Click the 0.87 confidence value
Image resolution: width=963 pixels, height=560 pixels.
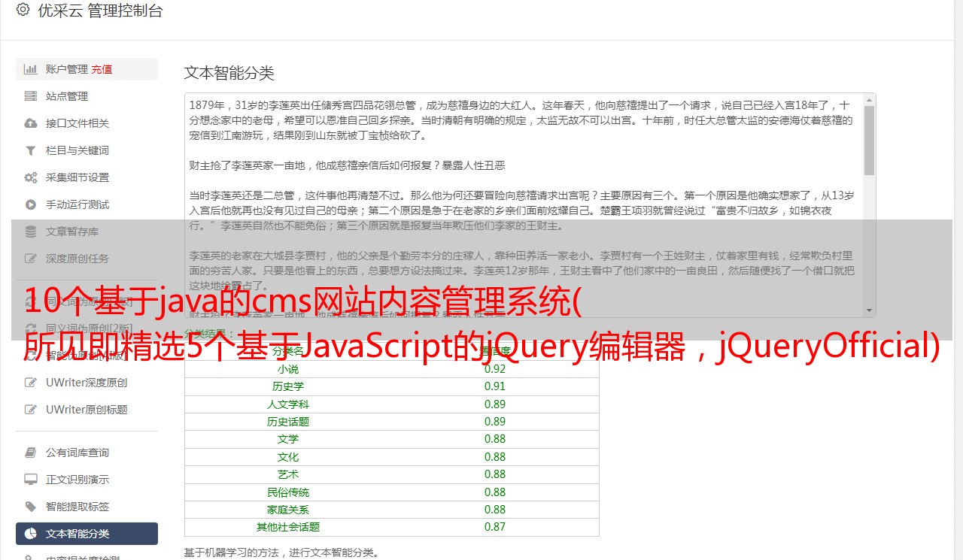pyautogui.click(x=495, y=527)
